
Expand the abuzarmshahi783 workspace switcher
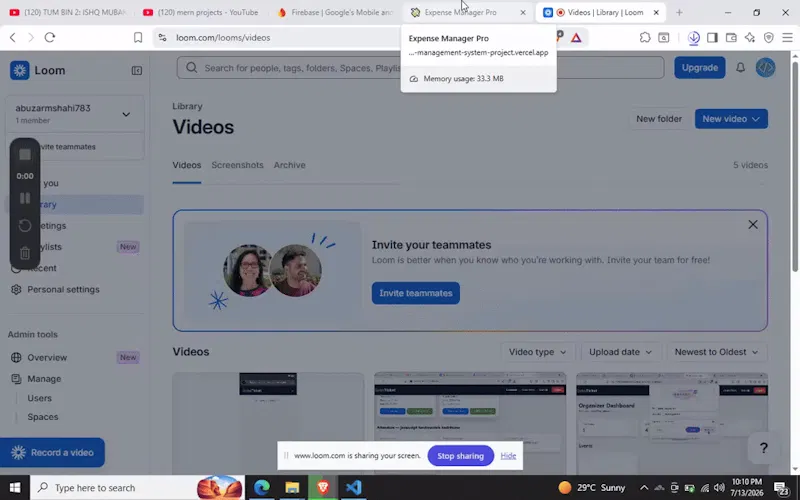(74, 114)
